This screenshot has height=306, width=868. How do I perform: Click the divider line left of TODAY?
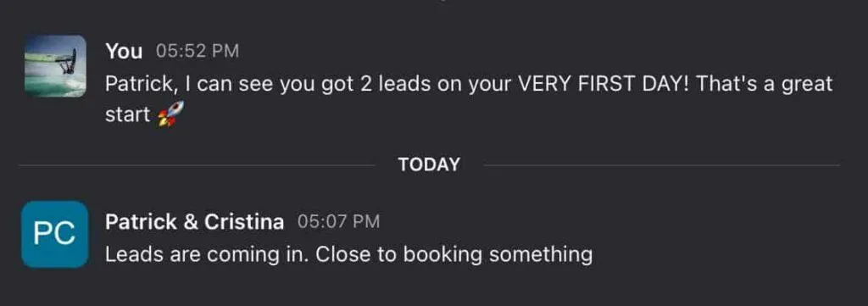[197, 165]
